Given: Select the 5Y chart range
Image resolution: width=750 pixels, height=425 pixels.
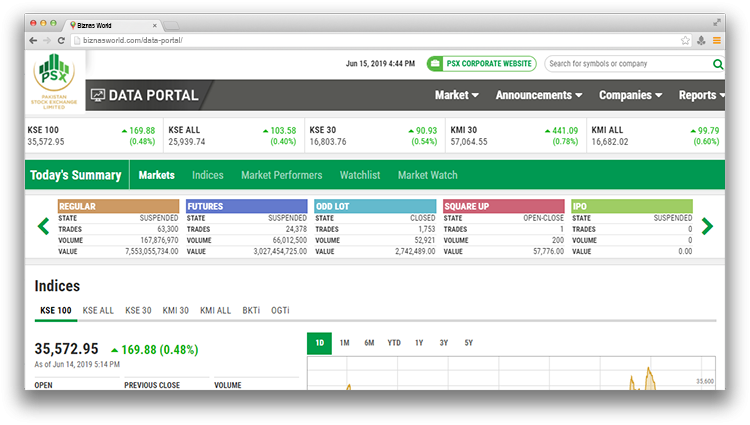Looking at the screenshot, I should tap(468, 343).
